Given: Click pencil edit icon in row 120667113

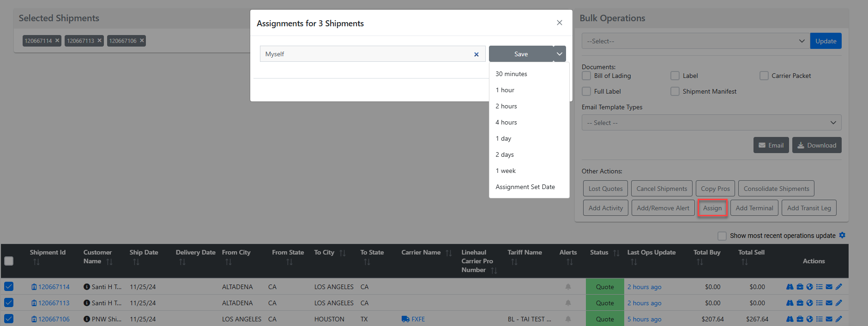Looking at the screenshot, I should [839, 303].
